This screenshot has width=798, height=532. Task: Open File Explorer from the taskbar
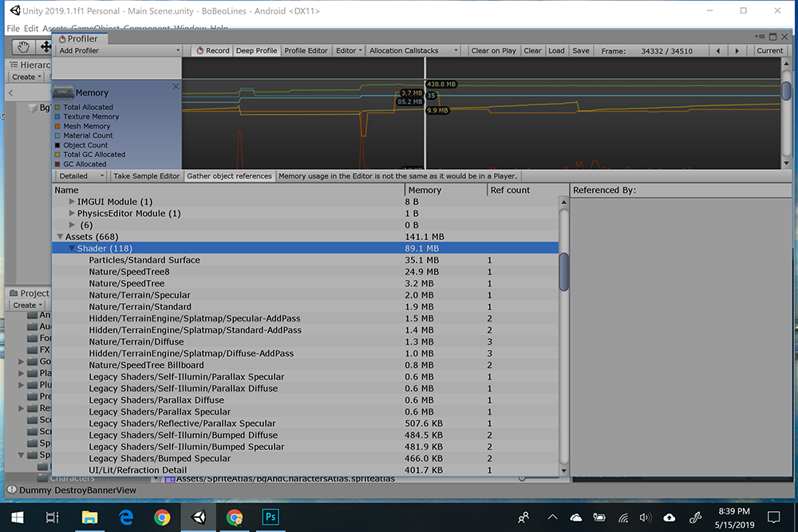coord(89,517)
